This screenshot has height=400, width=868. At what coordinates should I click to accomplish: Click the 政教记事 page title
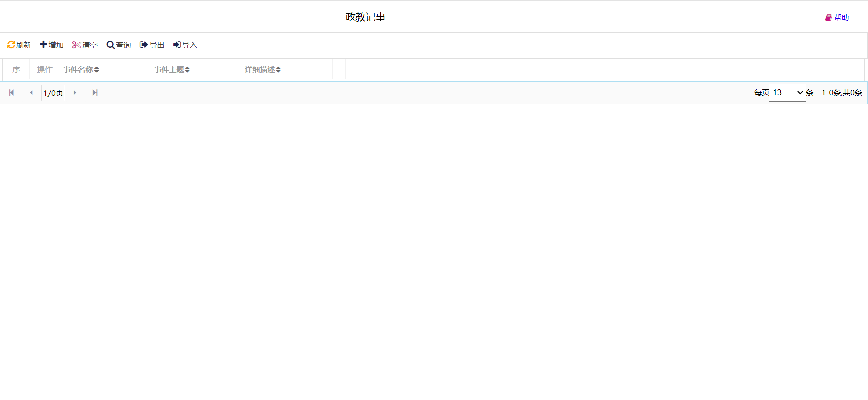pyautogui.click(x=366, y=17)
